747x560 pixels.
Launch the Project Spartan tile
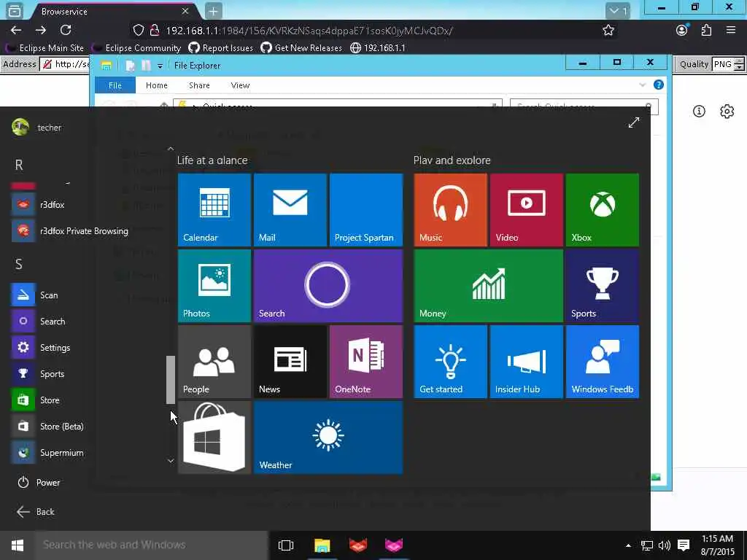(366, 210)
